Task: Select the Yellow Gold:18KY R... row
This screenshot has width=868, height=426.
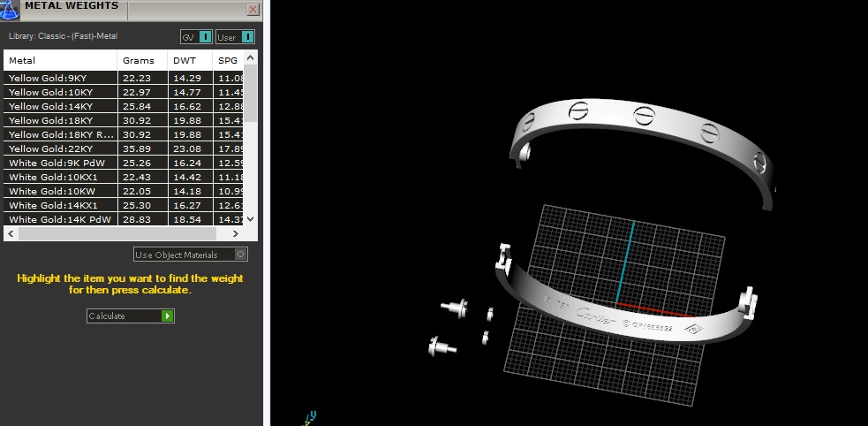Action: pos(124,134)
